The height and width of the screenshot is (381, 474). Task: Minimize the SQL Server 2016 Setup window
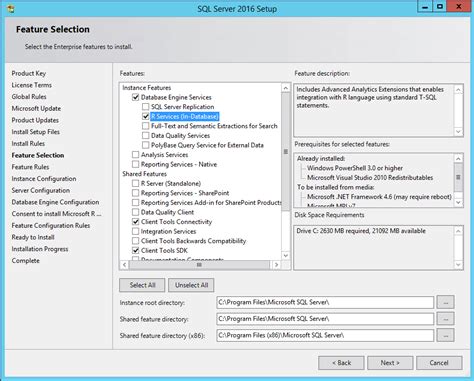pyautogui.click(x=425, y=7)
